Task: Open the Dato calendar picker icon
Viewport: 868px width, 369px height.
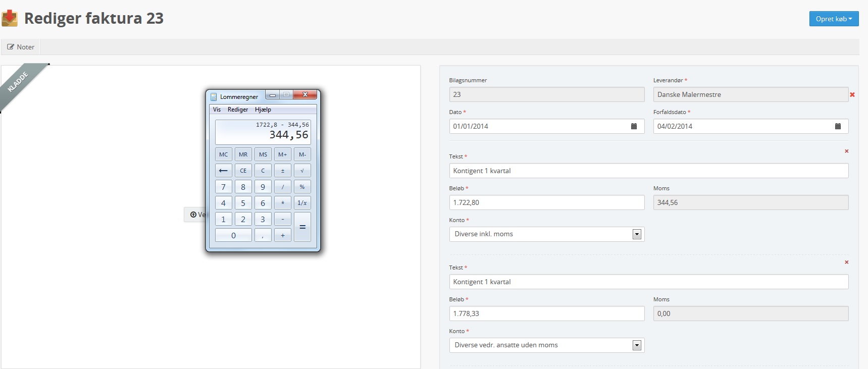Action: pos(634,126)
